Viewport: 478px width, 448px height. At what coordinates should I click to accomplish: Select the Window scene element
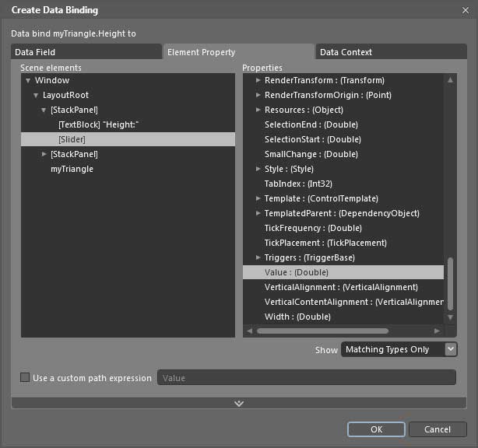click(52, 80)
